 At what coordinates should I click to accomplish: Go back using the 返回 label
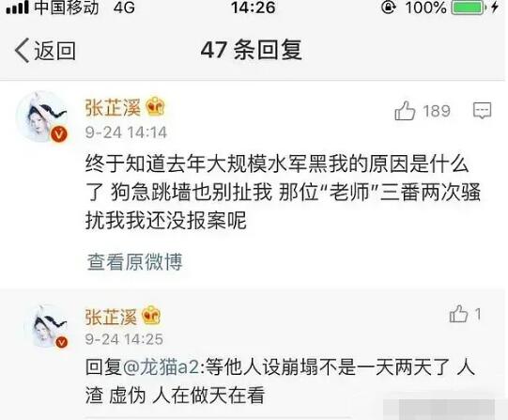[55, 51]
